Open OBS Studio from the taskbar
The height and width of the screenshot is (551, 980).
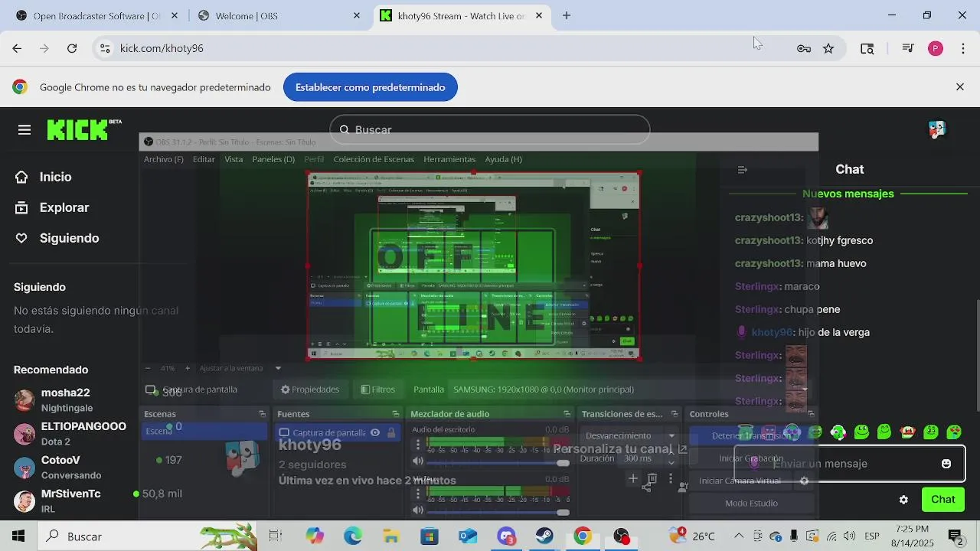click(621, 536)
